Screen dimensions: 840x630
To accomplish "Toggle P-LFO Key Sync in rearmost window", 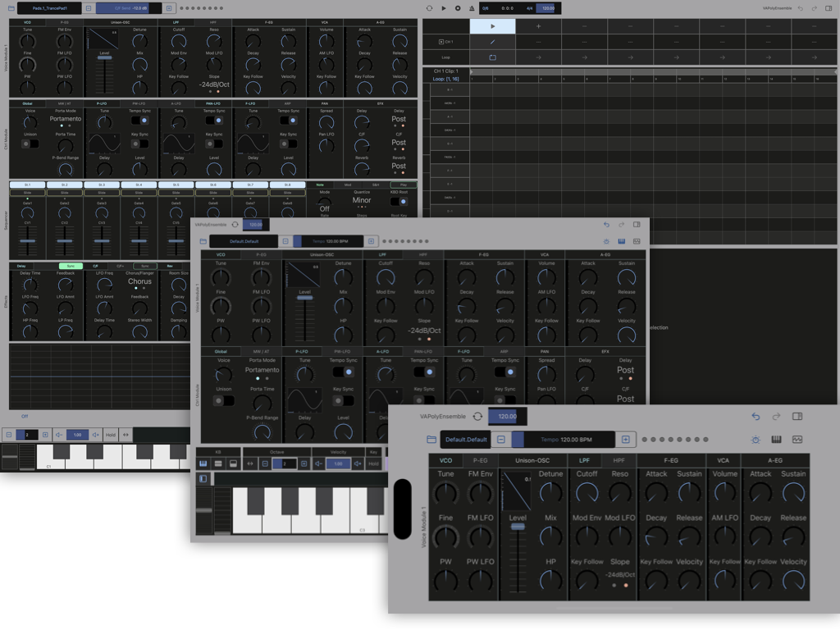I will (139, 144).
